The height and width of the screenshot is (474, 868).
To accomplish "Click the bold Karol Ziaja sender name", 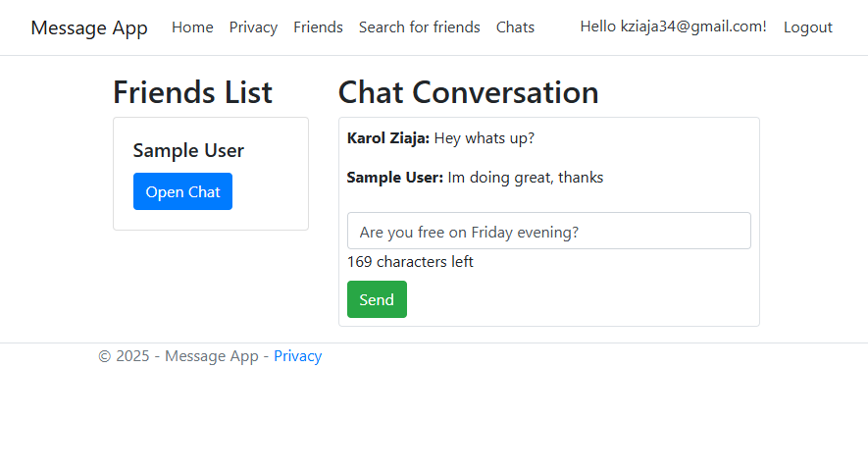I will tap(388, 138).
